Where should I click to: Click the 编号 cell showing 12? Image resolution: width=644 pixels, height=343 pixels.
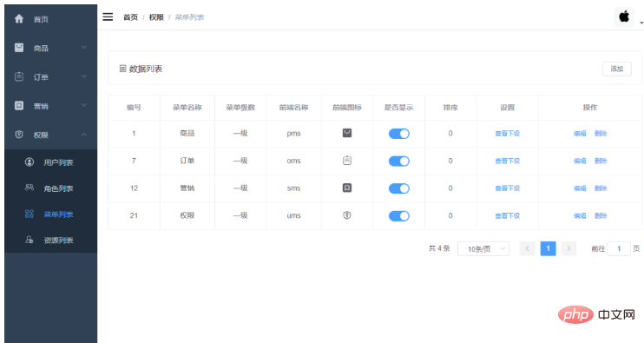click(134, 188)
